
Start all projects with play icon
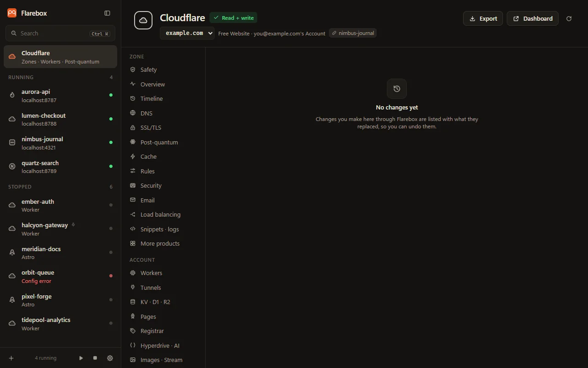coord(81,358)
